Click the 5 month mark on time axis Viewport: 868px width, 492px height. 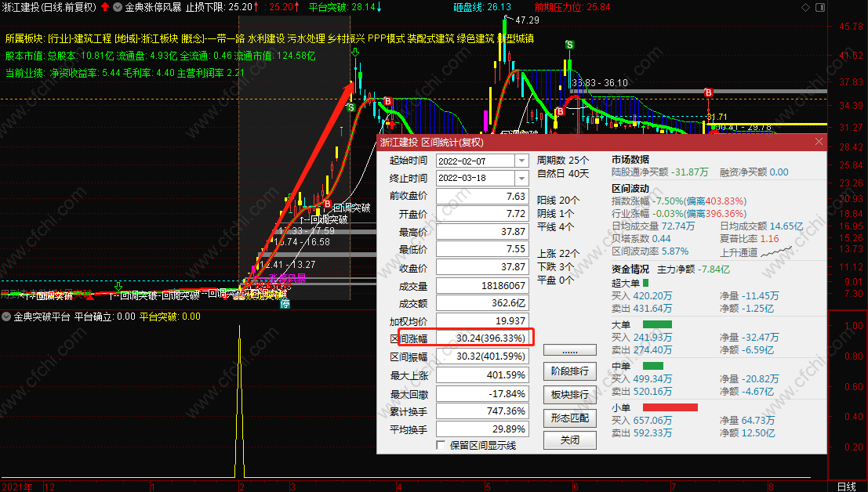[488, 487]
